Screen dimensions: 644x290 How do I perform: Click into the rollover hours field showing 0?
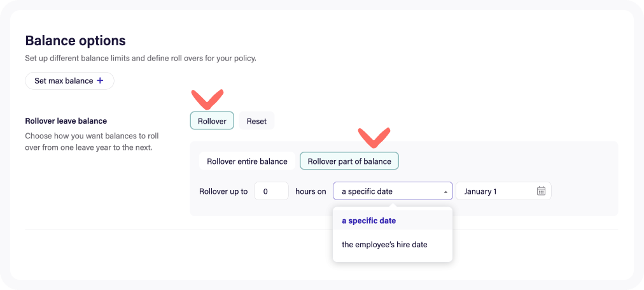coord(272,191)
